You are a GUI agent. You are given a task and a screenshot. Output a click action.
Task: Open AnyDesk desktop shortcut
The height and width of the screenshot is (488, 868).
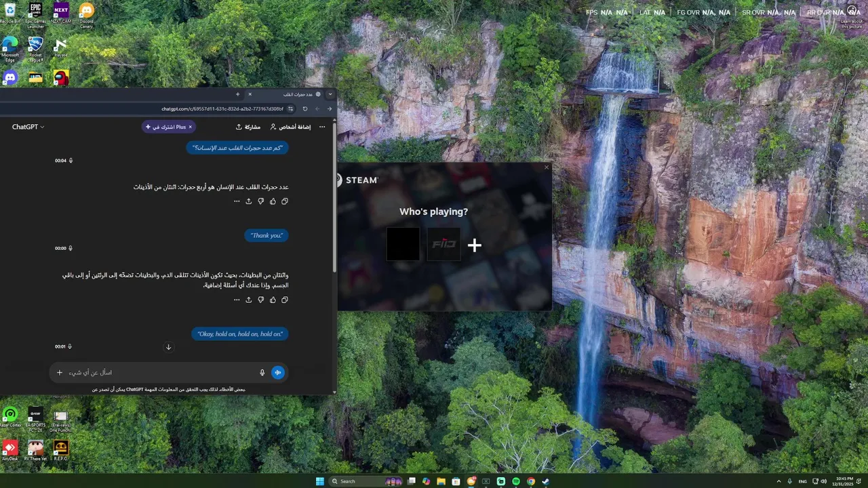pos(10,450)
